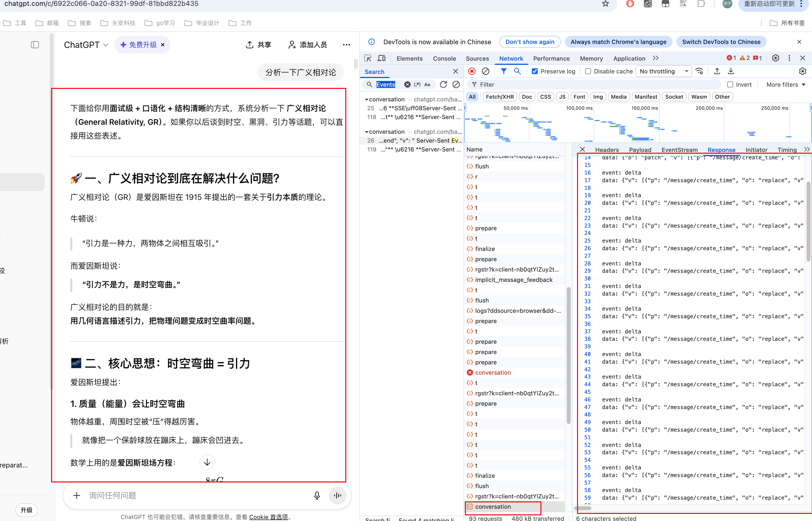Toggle the ChatGPT sidebar icon
This screenshot has width=812, height=521.
(35, 45)
